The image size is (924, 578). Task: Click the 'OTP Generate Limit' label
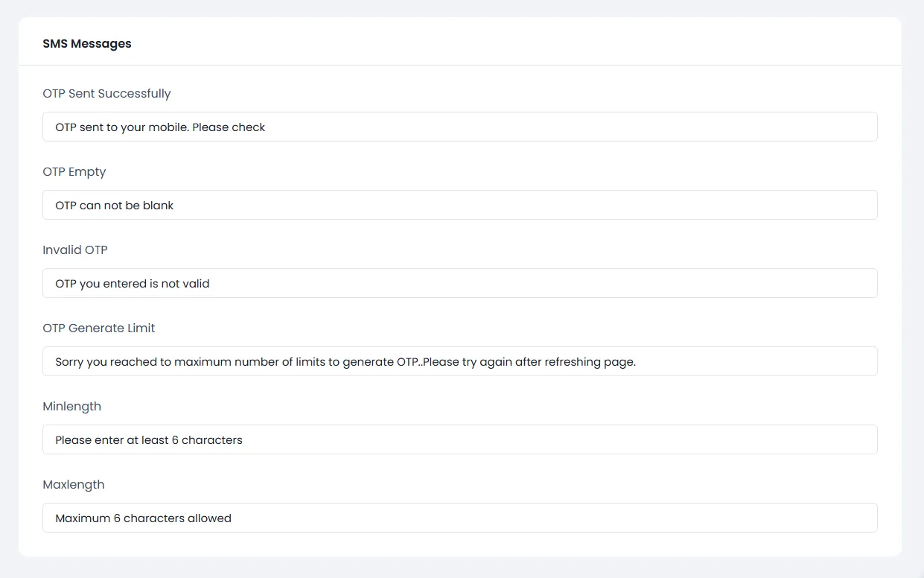pos(99,328)
